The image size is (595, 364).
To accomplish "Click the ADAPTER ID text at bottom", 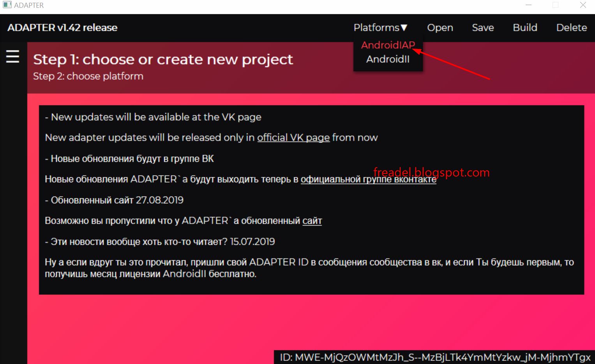I will tap(435, 357).
